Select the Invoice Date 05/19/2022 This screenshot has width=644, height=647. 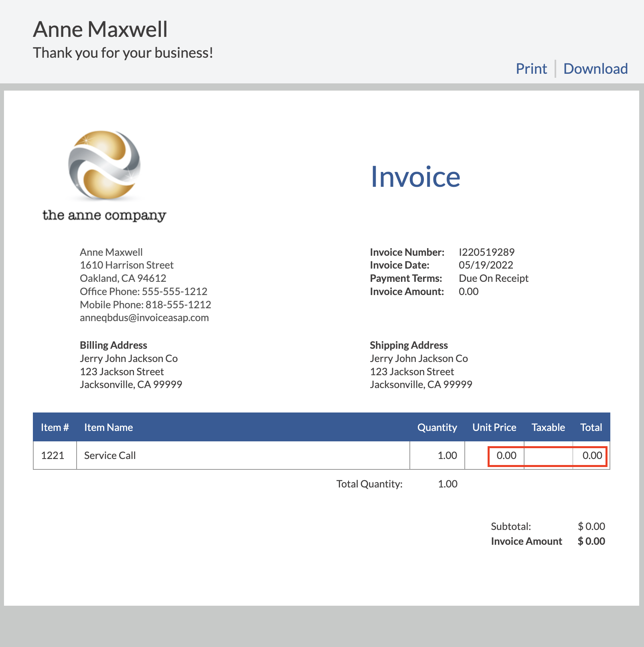pyautogui.click(x=485, y=265)
